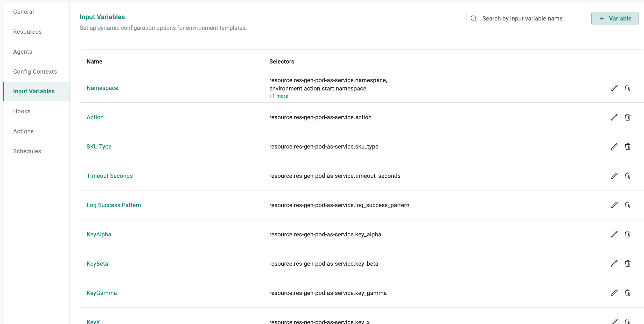Open the KeyGamma variable link

click(x=102, y=293)
